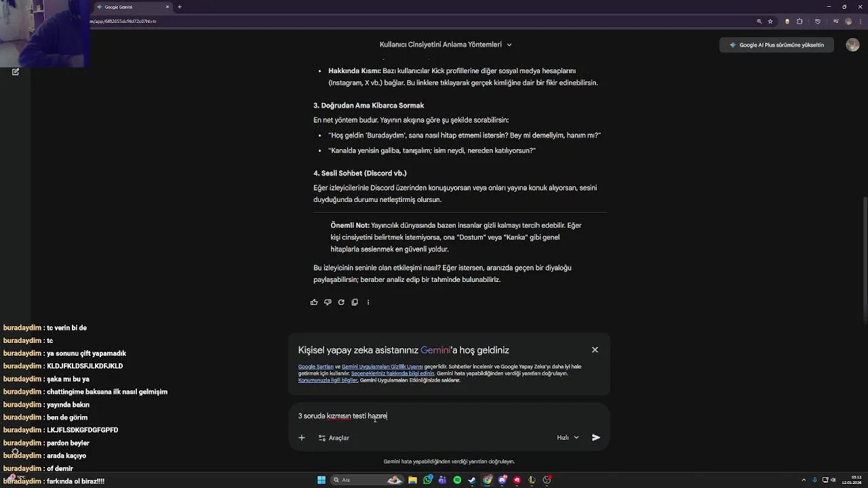Open the browser extensions puzzle icon

pos(800,21)
